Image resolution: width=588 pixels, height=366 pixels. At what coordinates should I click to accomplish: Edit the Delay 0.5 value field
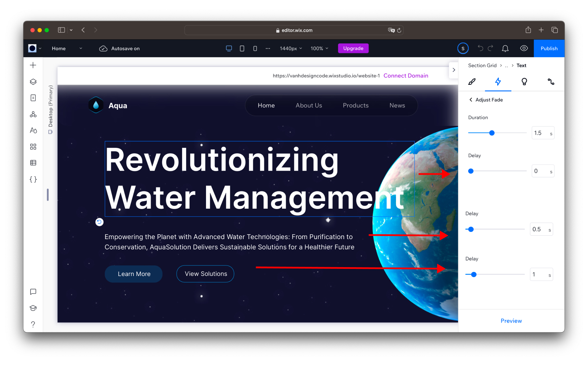tap(541, 229)
